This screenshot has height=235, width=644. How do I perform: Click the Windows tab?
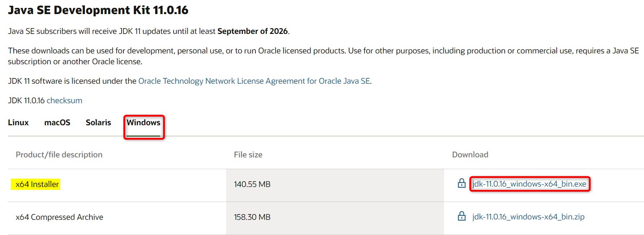coord(143,123)
